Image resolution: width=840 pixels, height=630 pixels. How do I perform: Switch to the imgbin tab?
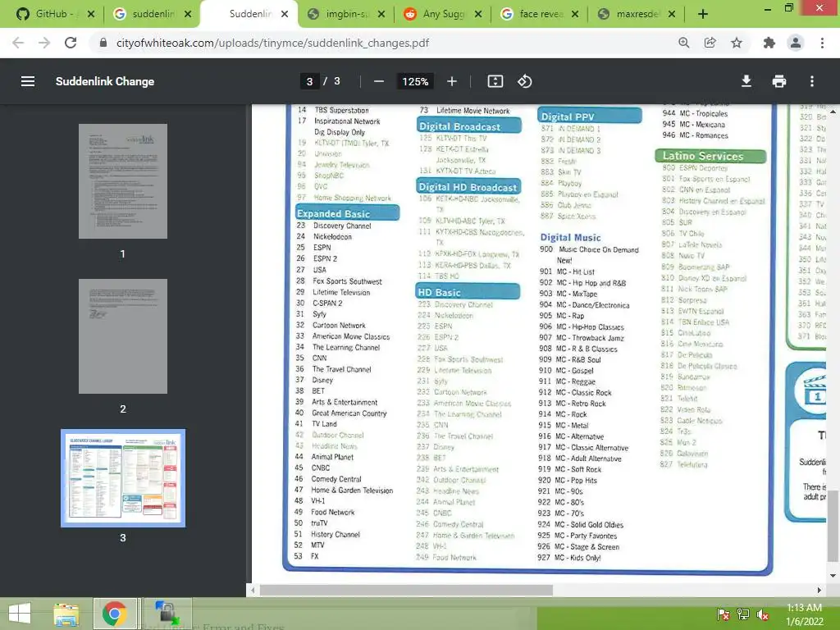point(346,14)
